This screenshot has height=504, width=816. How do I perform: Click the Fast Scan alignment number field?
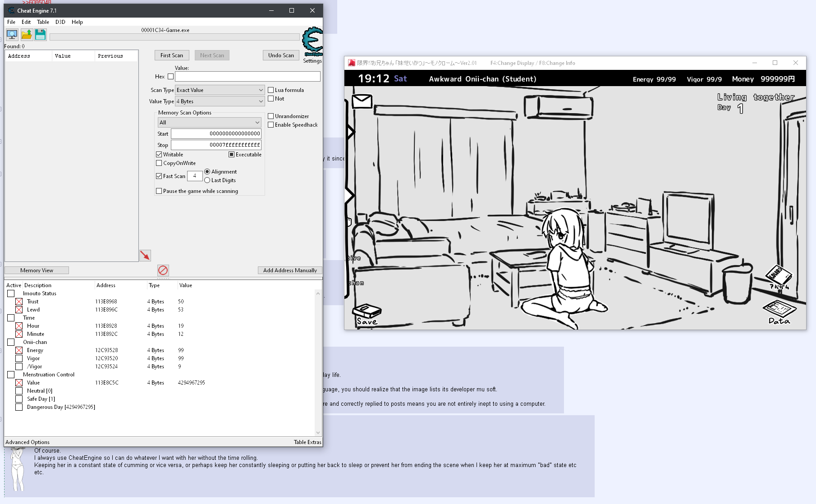point(195,176)
